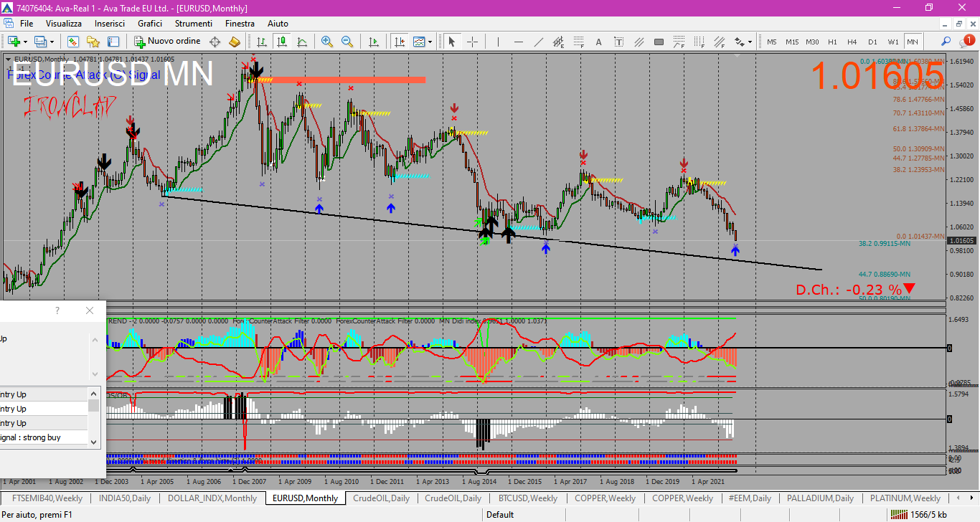Select the text 'A' tool
Viewport: 980px width, 522px height.
pos(598,42)
